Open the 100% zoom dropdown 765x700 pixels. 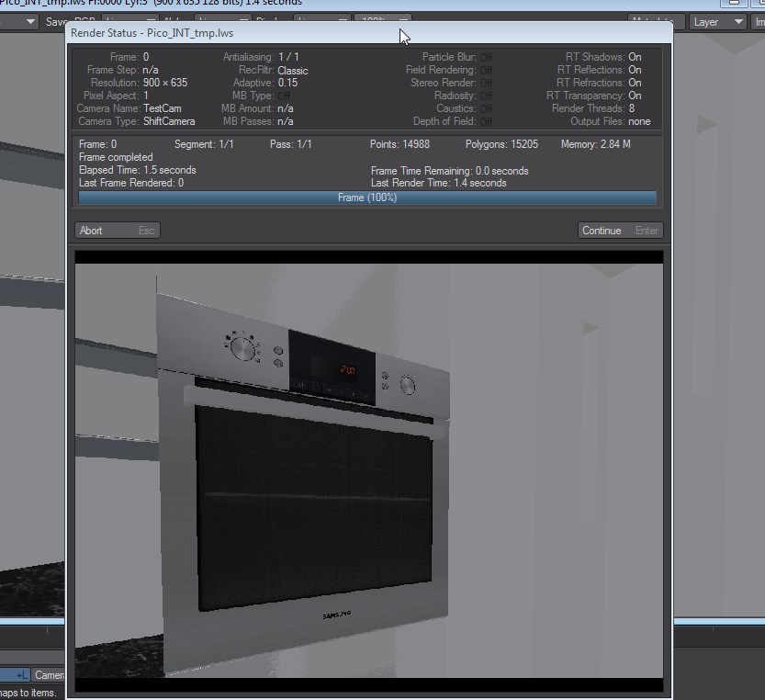(x=383, y=19)
